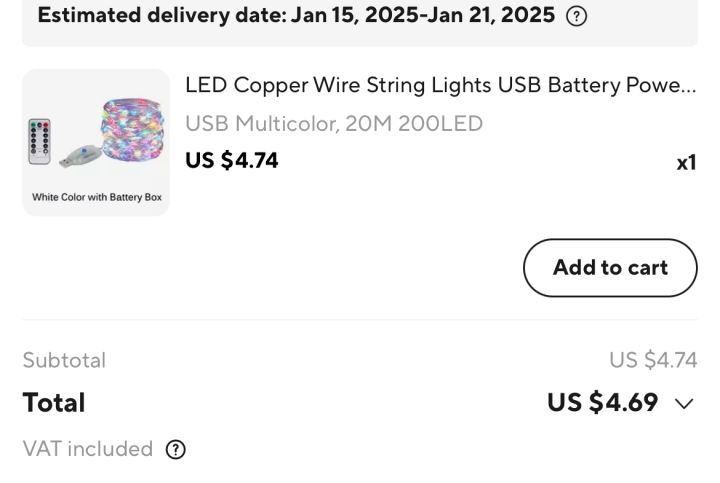
Task: Click the White Color with Battery Box caption
Action: point(96,197)
